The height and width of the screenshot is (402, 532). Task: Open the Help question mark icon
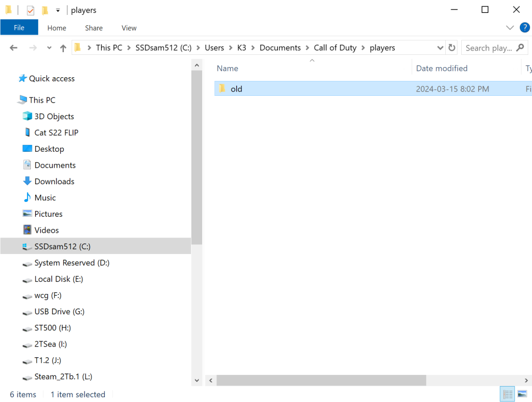[x=523, y=28]
